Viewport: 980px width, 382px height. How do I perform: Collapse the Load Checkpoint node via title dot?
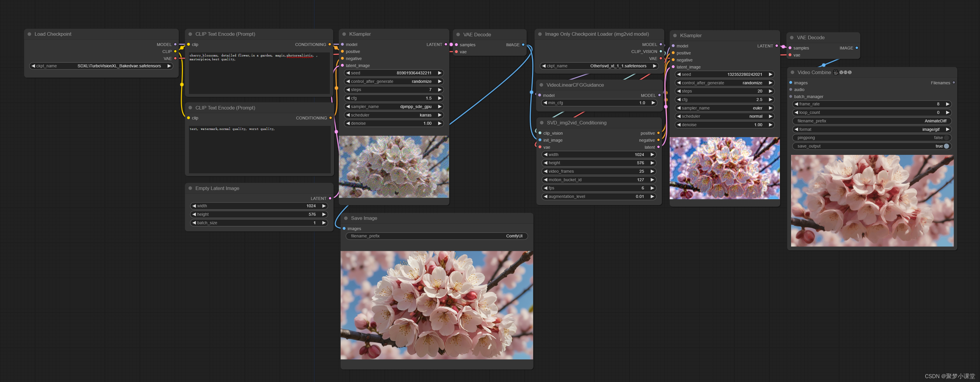click(29, 34)
